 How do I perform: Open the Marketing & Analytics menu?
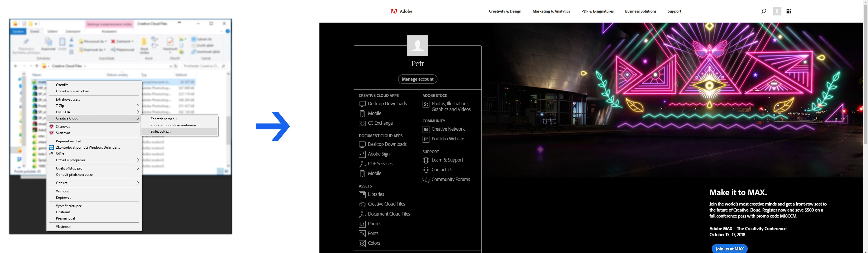(551, 11)
